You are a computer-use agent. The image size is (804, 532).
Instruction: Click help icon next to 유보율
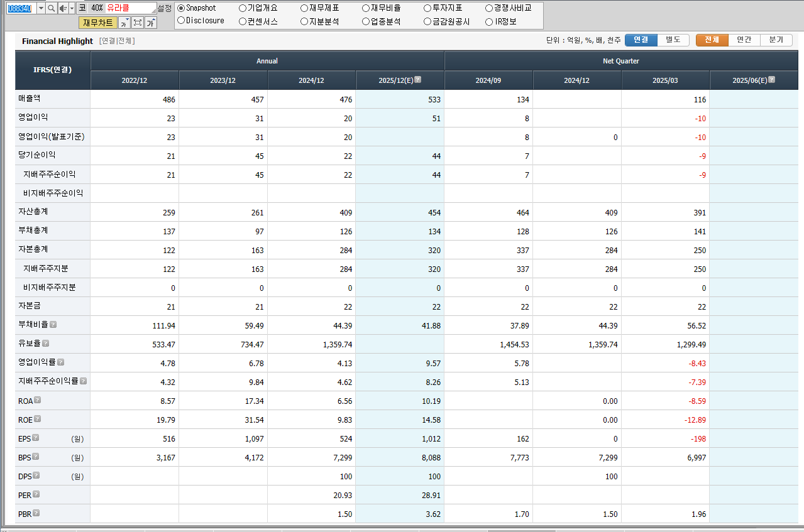(46, 344)
